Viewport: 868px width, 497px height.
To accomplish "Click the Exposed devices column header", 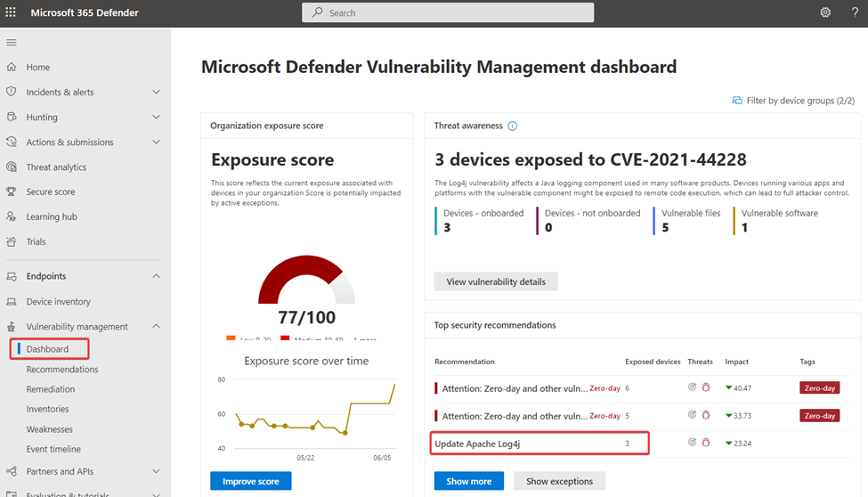I will (x=653, y=362).
